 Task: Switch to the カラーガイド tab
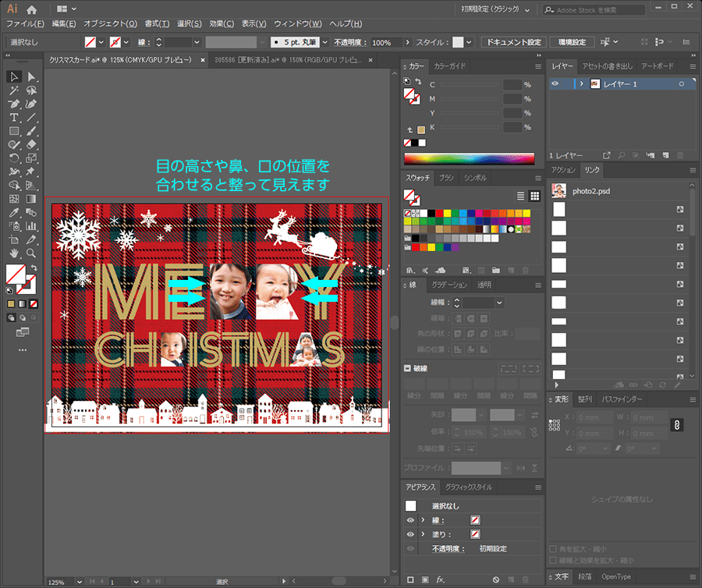click(450, 66)
